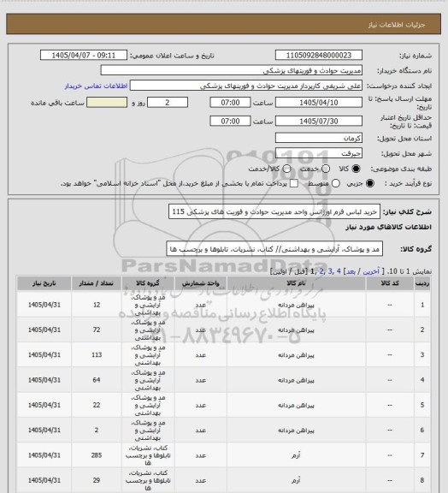Click the گروه کالا column header
Image resolution: width=448 pixels, height=493 pixels.
point(148,283)
